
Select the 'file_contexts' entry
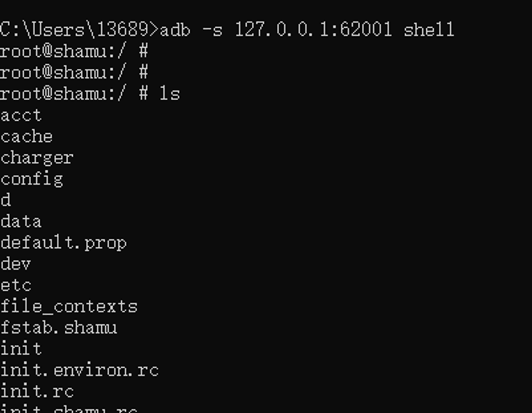pos(69,306)
